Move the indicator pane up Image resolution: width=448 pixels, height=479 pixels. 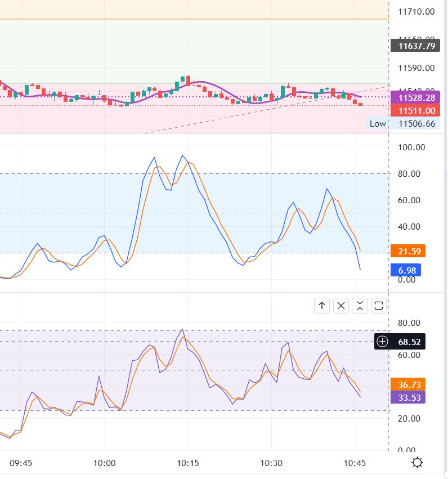coord(322,306)
